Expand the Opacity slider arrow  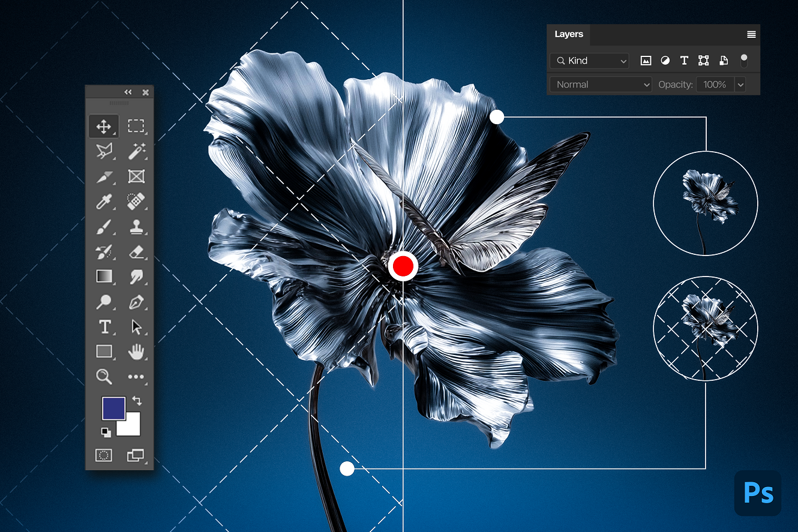(740, 85)
